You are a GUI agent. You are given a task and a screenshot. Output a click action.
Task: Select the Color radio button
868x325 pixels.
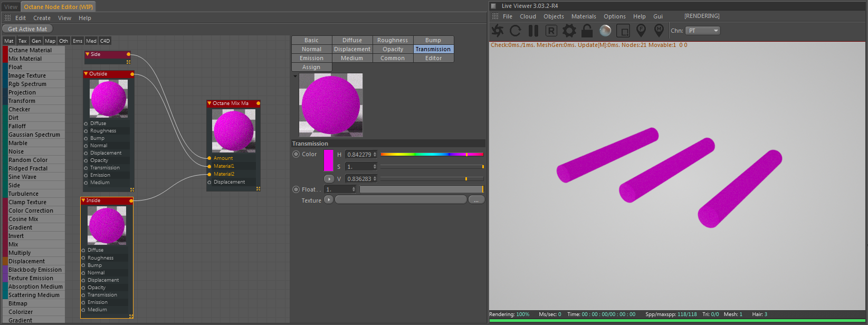pyautogui.click(x=296, y=154)
